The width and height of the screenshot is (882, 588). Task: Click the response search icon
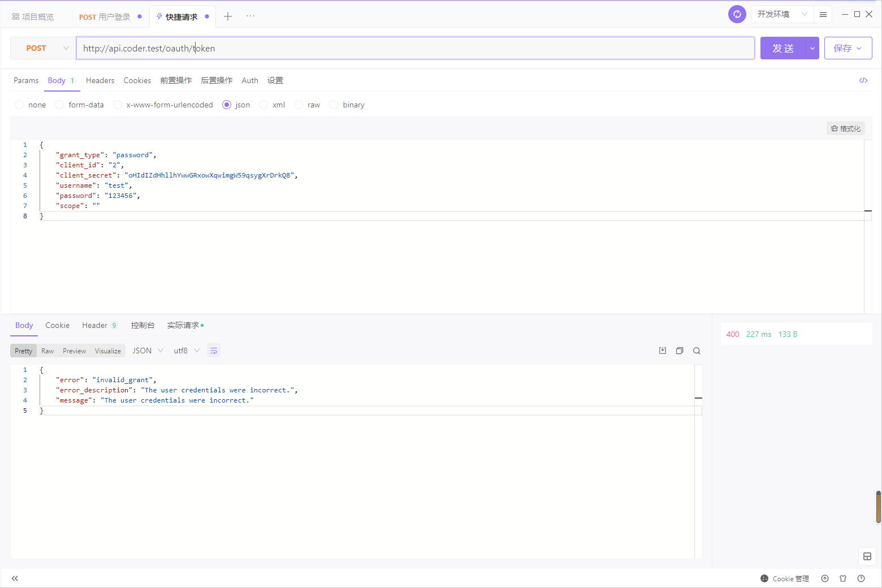point(697,351)
